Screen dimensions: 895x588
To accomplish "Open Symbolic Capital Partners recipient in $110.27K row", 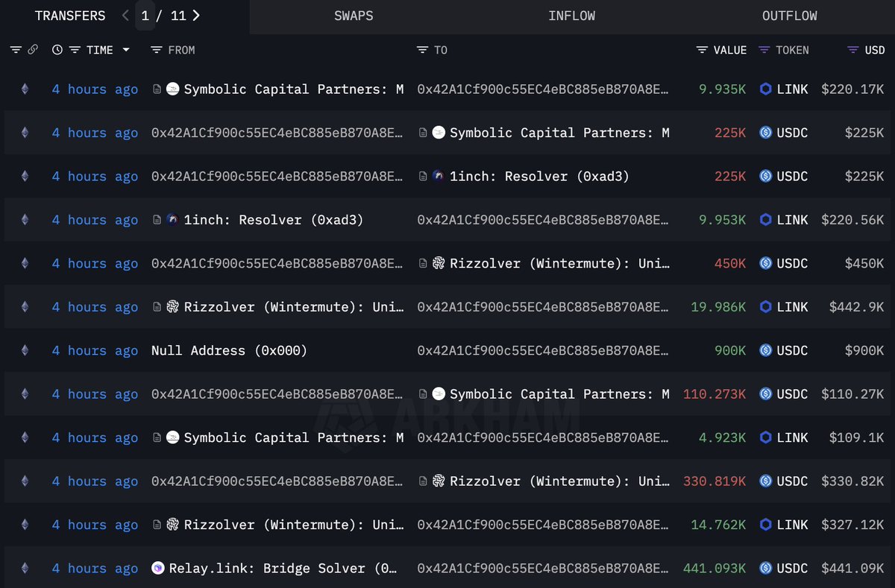I will tap(559, 393).
